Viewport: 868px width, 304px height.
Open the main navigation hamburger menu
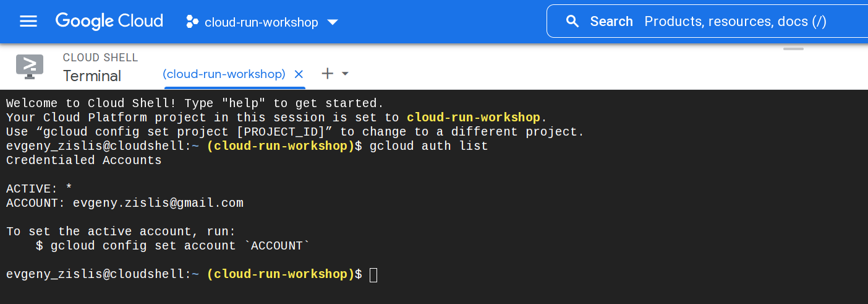tap(28, 22)
